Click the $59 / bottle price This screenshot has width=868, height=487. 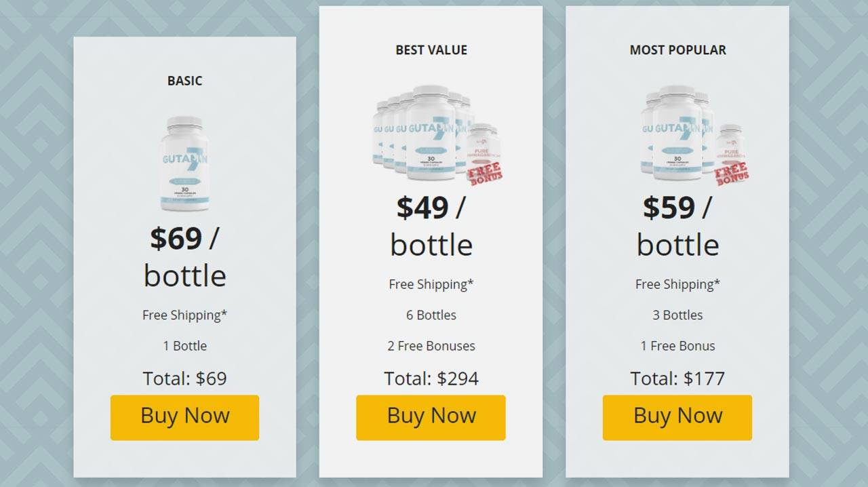coord(677,226)
